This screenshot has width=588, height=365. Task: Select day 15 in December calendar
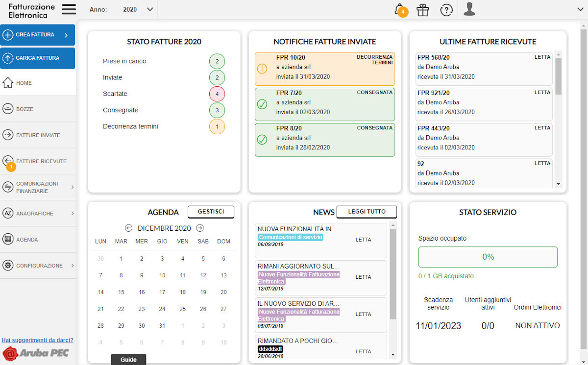tap(121, 292)
